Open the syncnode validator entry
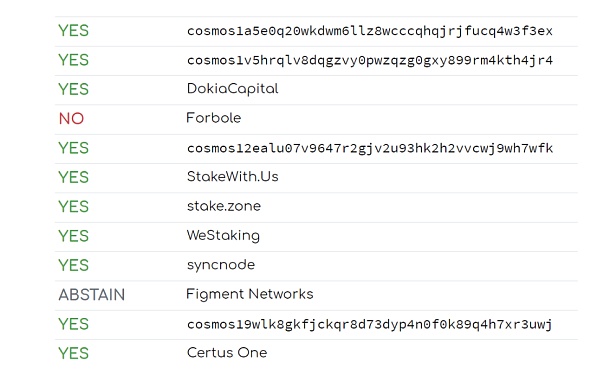Screen dimensions: 600x378 [x=221, y=265]
